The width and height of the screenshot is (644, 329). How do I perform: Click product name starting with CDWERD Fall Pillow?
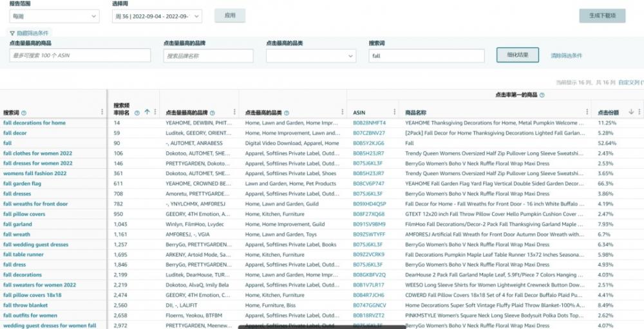click(x=494, y=296)
